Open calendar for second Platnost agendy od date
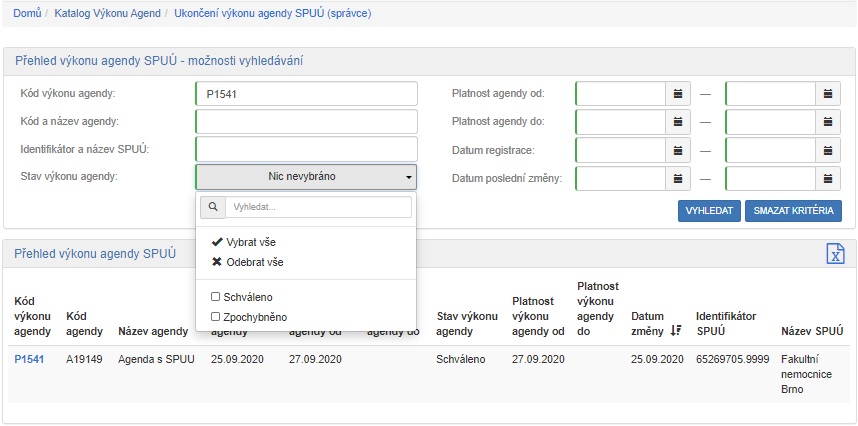 coord(828,94)
